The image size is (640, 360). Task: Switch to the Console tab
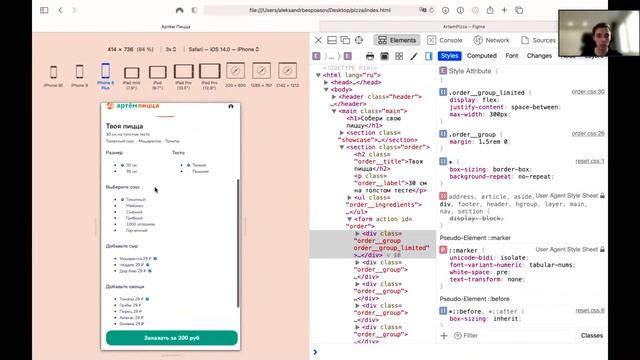point(444,40)
